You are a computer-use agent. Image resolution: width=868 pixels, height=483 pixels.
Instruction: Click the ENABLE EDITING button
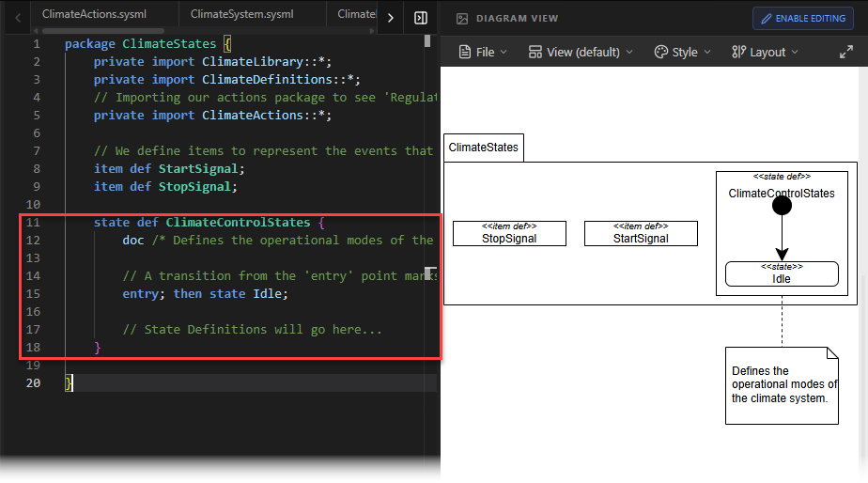click(802, 19)
